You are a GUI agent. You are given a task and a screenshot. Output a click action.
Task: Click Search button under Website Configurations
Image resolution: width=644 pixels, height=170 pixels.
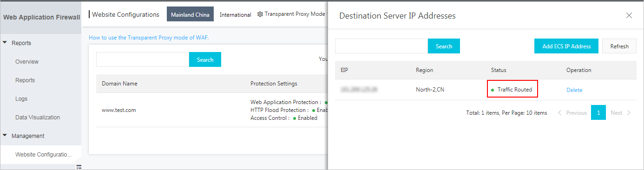pos(205,59)
